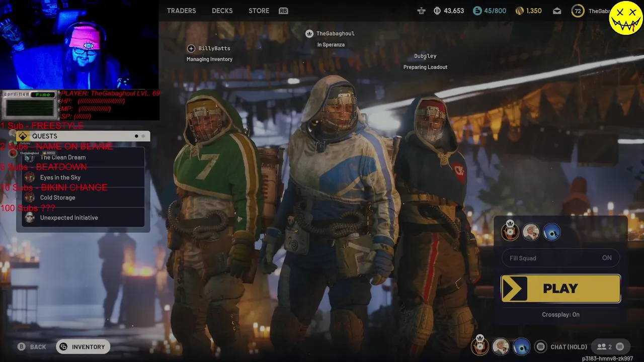This screenshot has height=362, width=644.
Task: Click trader portrait beside Cold Storage
Action: (x=30, y=198)
